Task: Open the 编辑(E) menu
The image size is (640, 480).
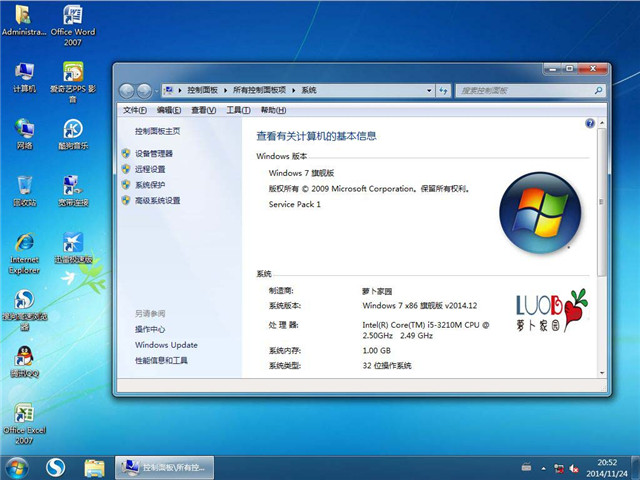Action: (169, 110)
